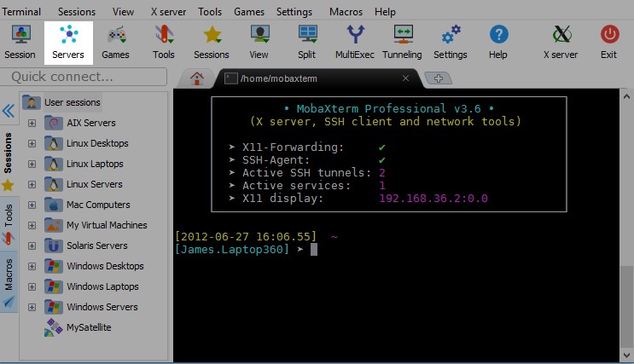The width and height of the screenshot is (634, 364).
Task: Click the Exit power icon
Action: point(609,43)
